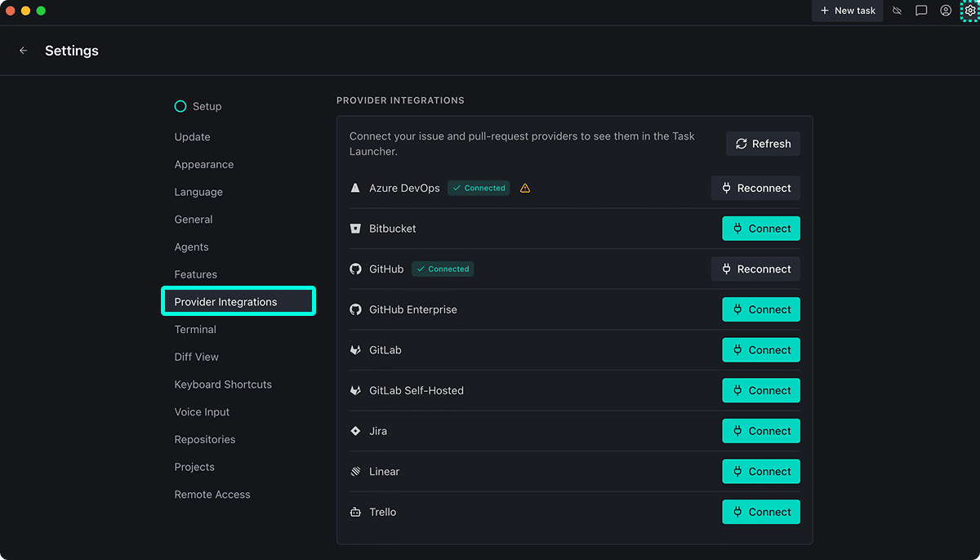
Task: Click the GitHub Connected badge
Action: click(443, 269)
